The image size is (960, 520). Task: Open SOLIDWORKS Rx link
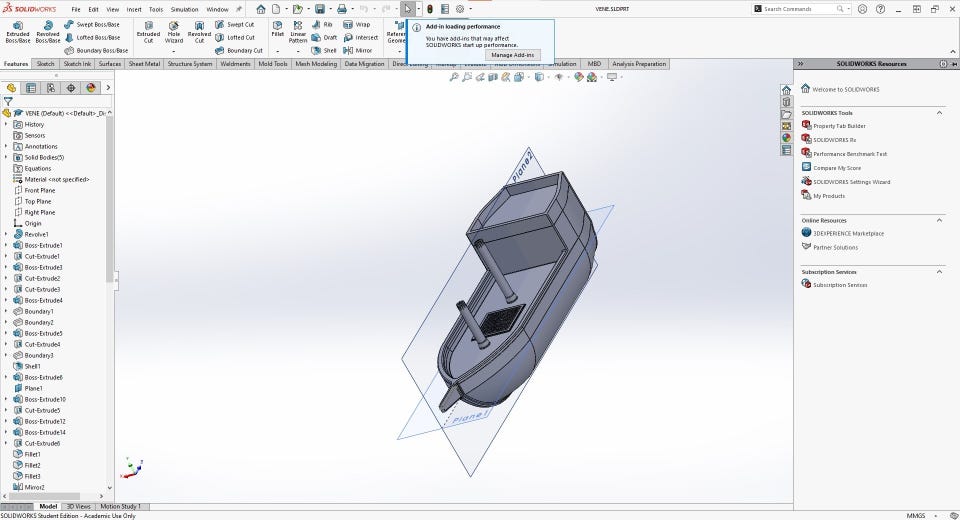click(834, 140)
